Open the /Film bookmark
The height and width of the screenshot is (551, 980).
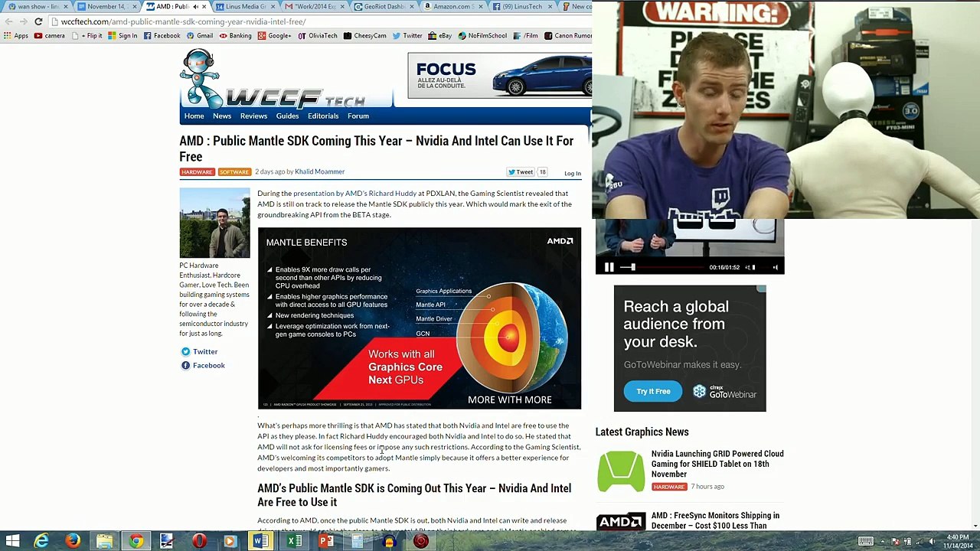click(526, 36)
